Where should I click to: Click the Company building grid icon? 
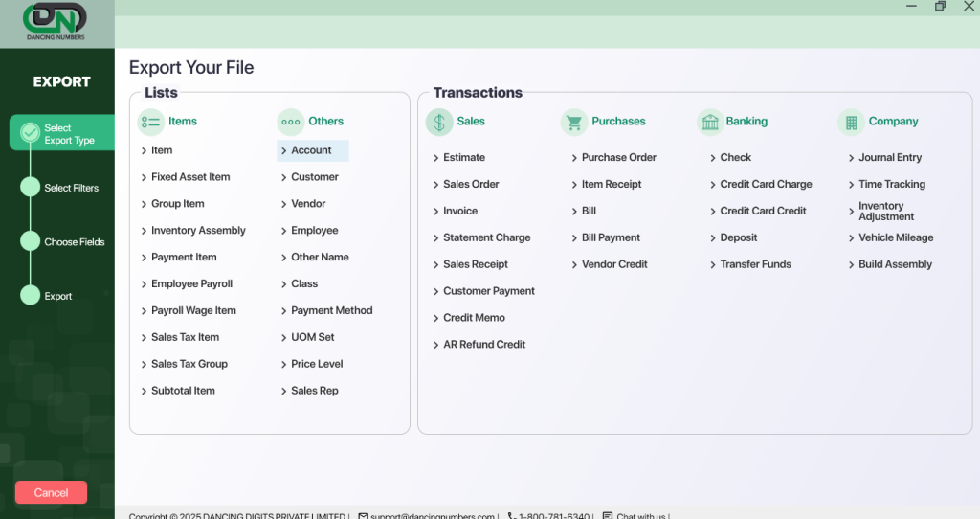(851, 122)
